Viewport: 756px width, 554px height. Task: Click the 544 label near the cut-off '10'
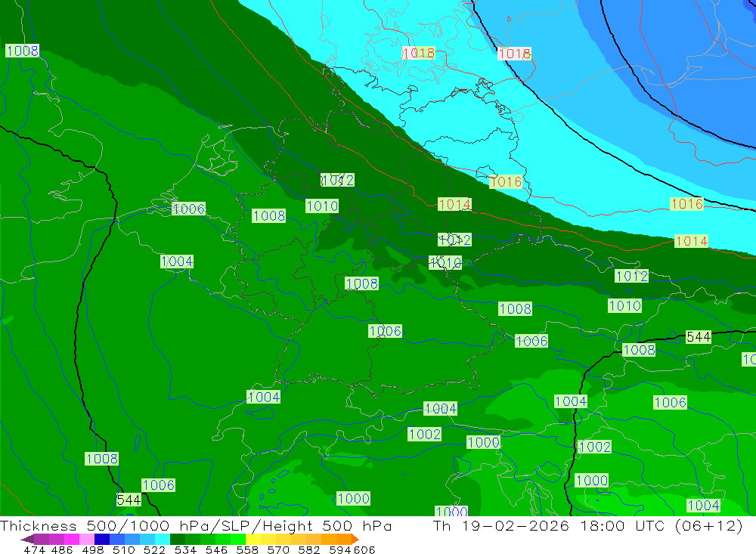tap(698, 337)
